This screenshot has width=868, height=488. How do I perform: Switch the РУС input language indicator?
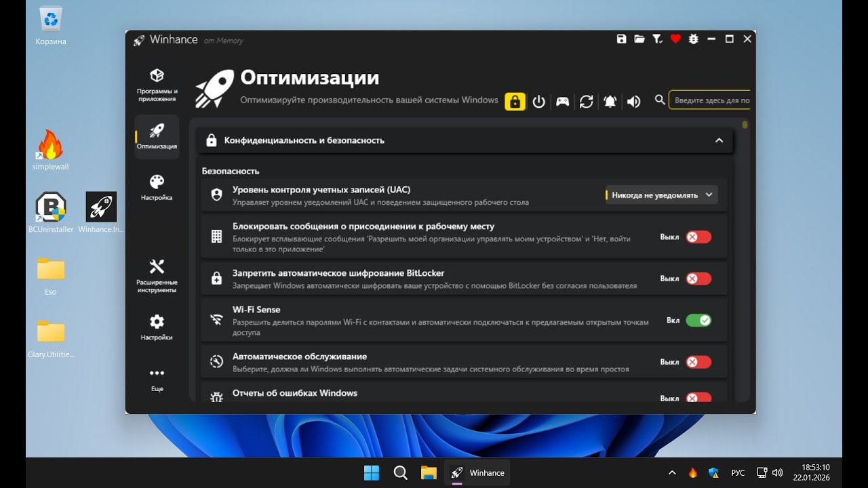coord(738,473)
